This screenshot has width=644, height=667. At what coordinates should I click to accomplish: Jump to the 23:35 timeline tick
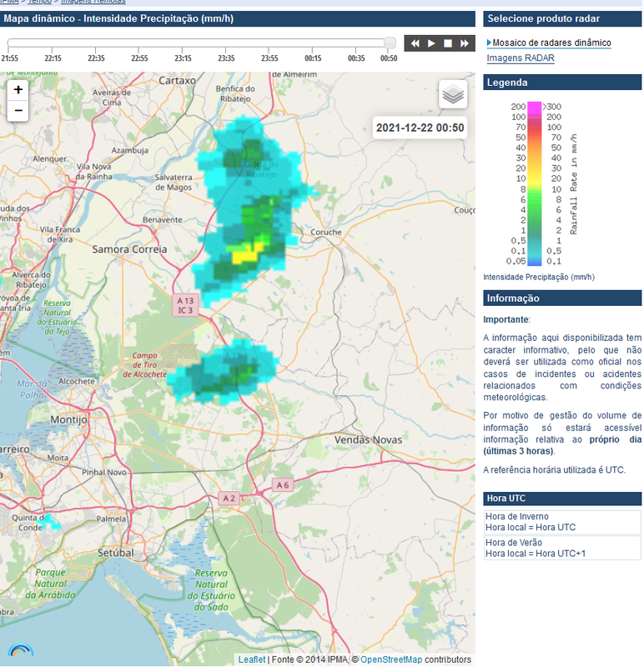(226, 58)
